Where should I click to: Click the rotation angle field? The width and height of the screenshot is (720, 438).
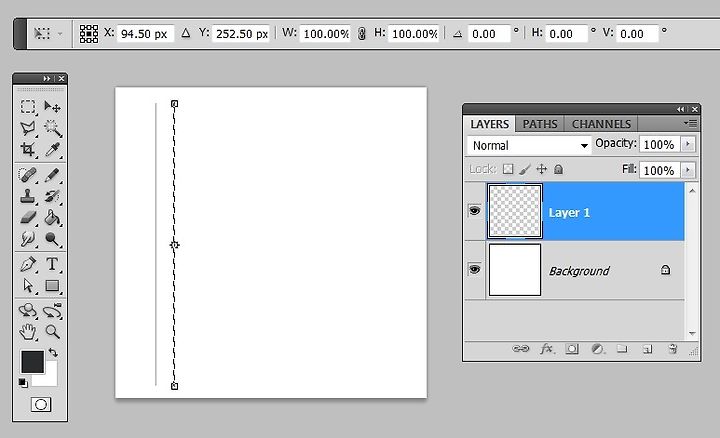(x=489, y=34)
